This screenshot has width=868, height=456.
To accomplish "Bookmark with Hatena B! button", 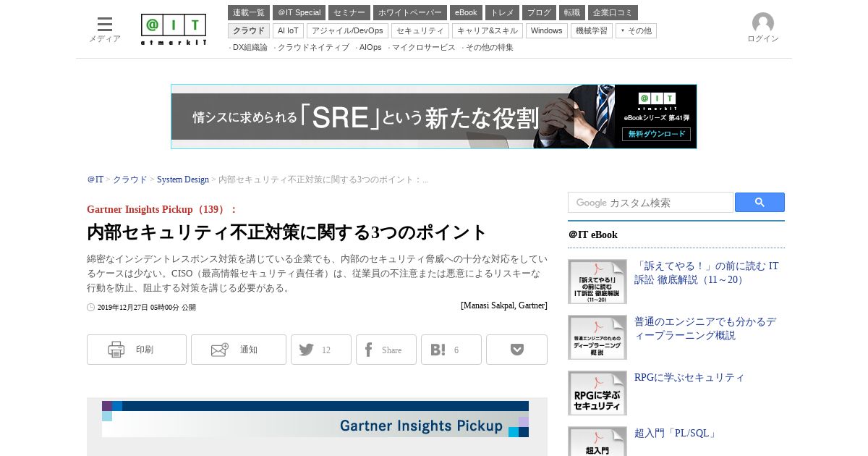I will (x=451, y=350).
